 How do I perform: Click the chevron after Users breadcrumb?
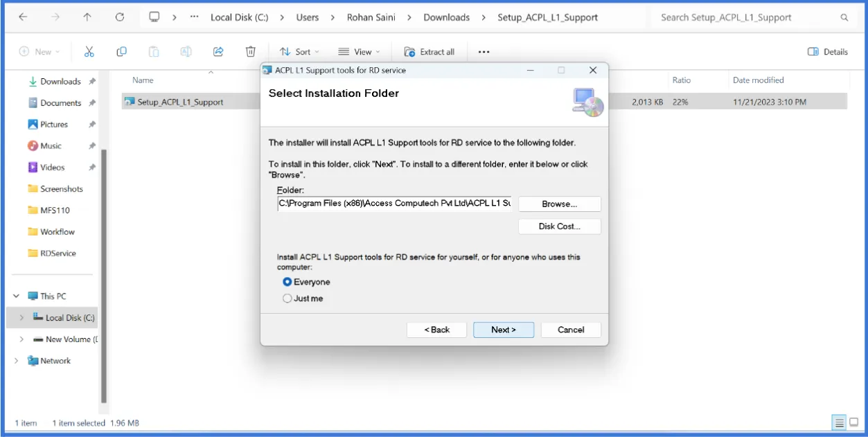333,17
